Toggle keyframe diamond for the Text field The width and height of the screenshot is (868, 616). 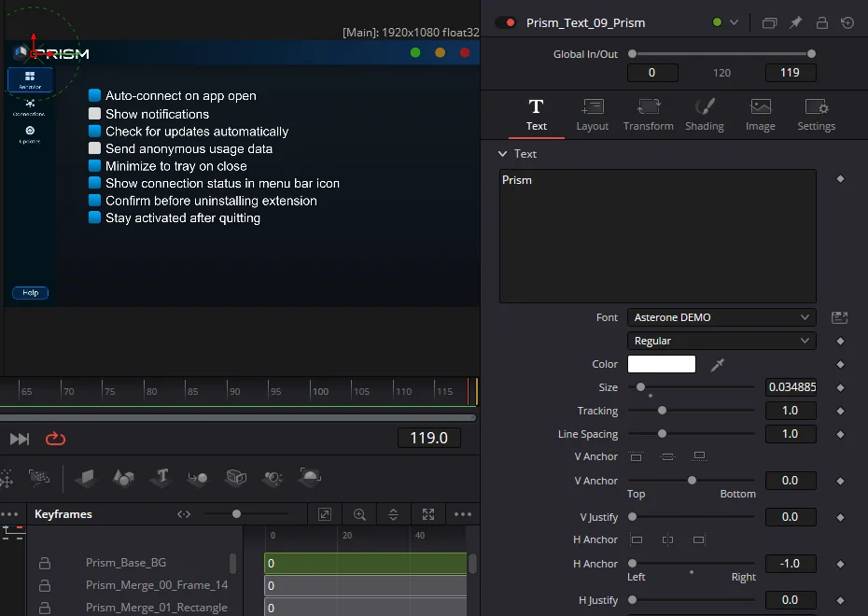(x=840, y=179)
